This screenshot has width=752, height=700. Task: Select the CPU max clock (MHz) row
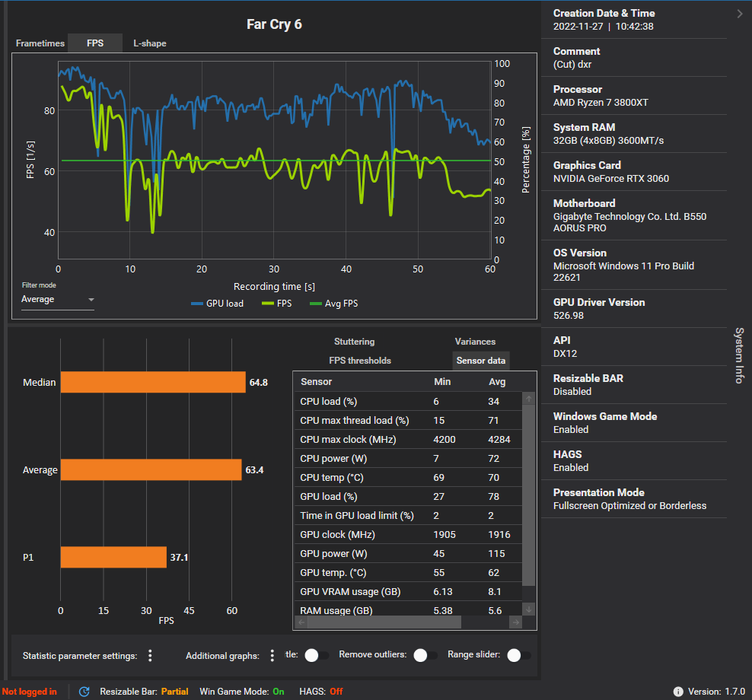tap(408, 439)
